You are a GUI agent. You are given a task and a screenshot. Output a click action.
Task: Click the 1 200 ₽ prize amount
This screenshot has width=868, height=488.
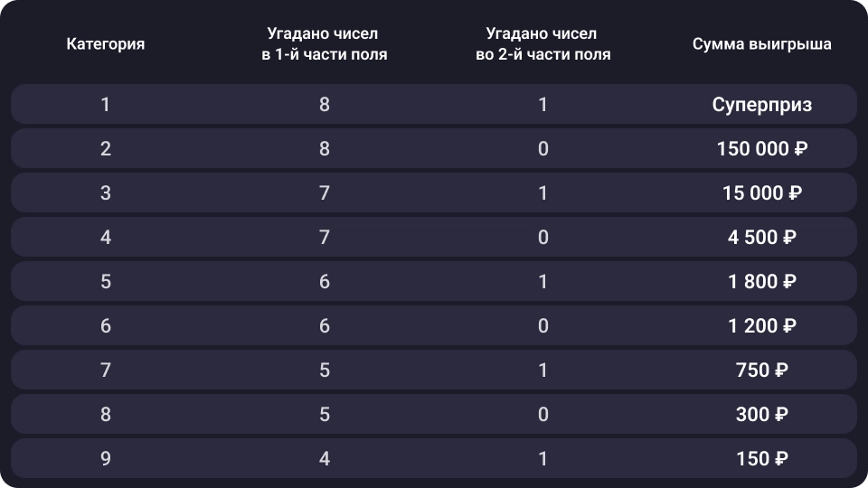761,326
